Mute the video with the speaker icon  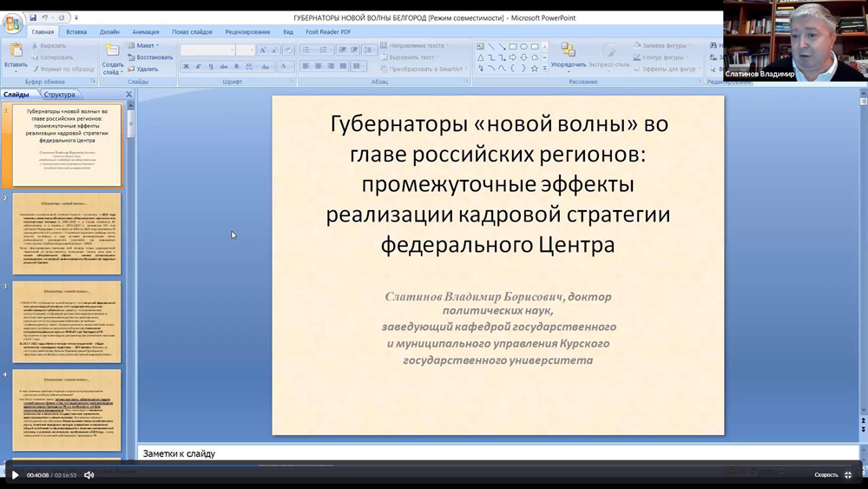point(89,475)
